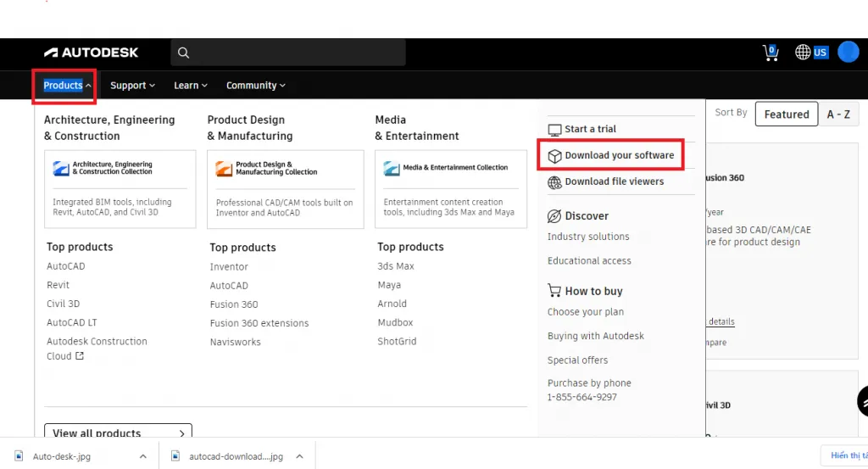
Task: Expand the Learn dropdown menu
Action: tap(191, 86)
